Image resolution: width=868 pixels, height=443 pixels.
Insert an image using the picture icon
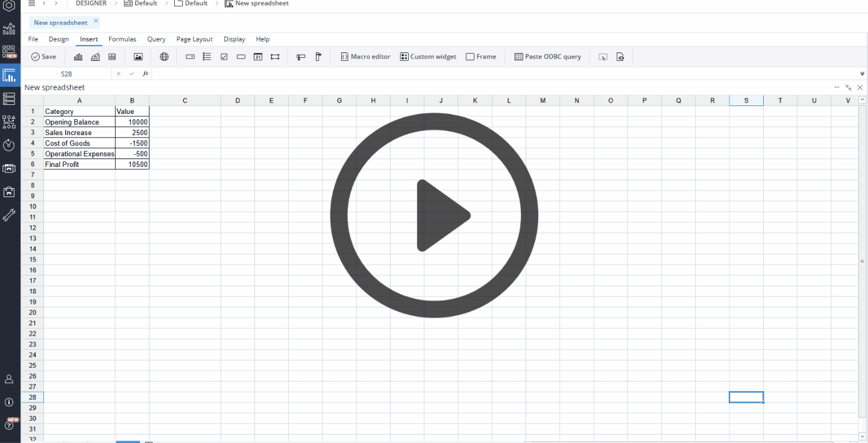pos(138,56)
